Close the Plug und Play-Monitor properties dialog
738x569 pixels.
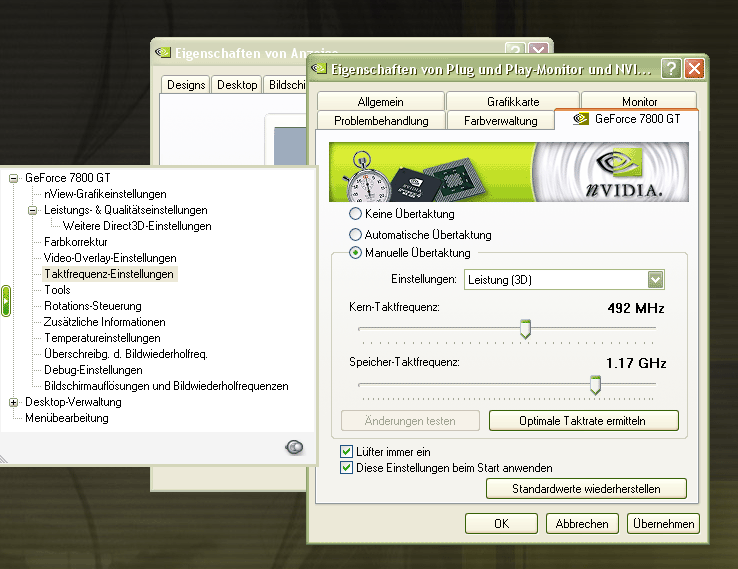[x=694, y=69]
